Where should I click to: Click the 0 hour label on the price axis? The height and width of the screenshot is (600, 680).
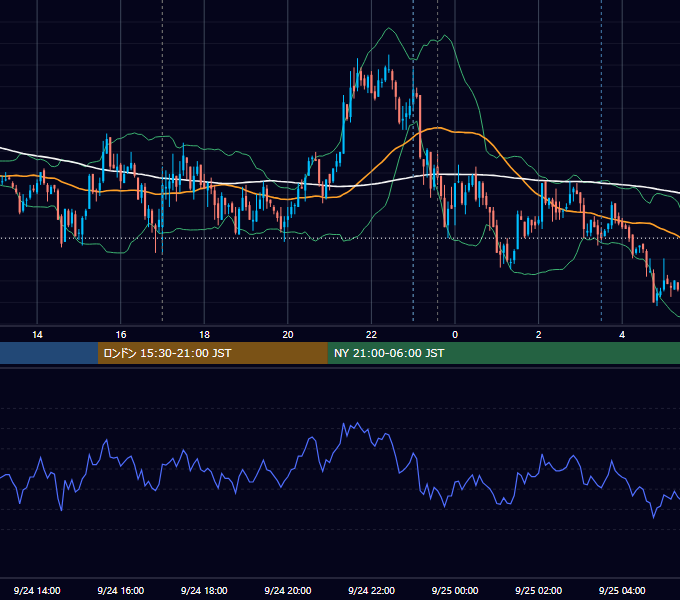(x=455, y=335)
